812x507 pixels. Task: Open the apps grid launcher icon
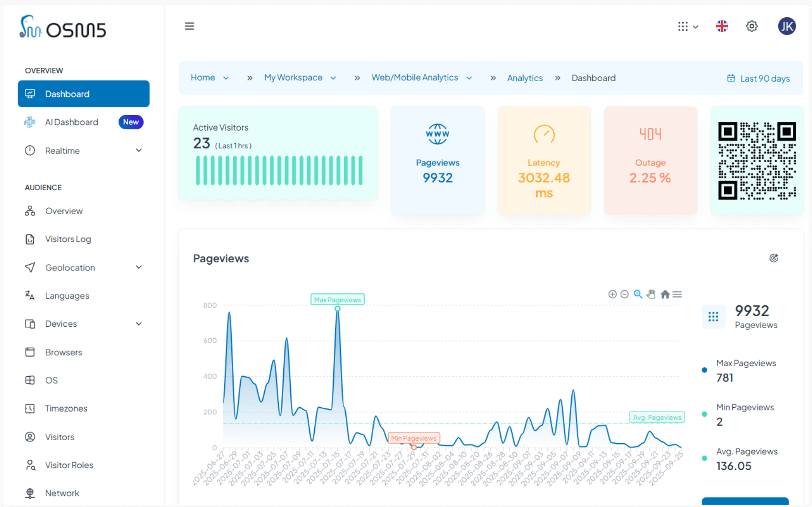(688, 27)
